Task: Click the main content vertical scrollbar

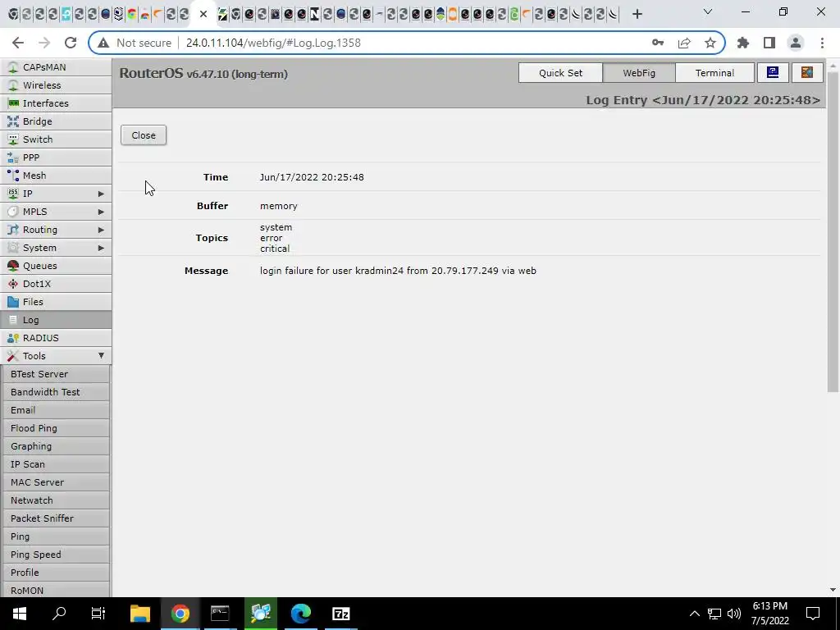Action: pyautogui.click(x=833, y=231)
